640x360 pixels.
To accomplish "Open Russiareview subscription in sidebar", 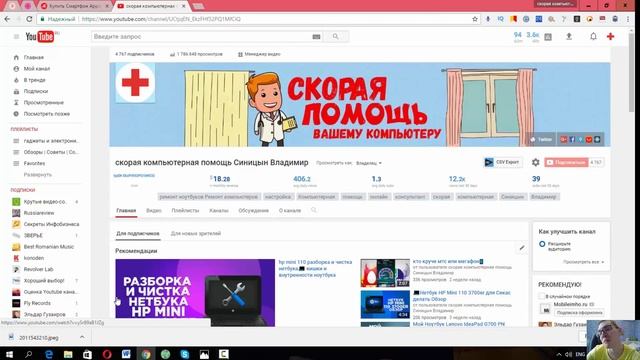I will [39, 213].
